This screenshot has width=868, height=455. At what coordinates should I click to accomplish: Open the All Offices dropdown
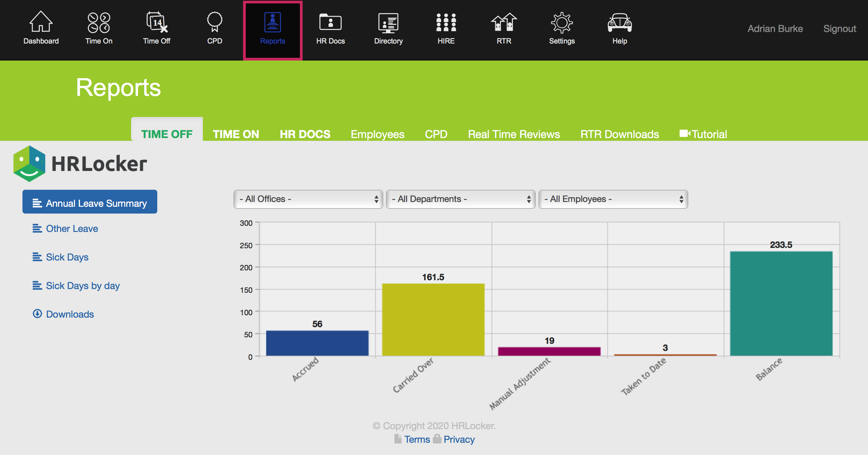click(308, 199)
